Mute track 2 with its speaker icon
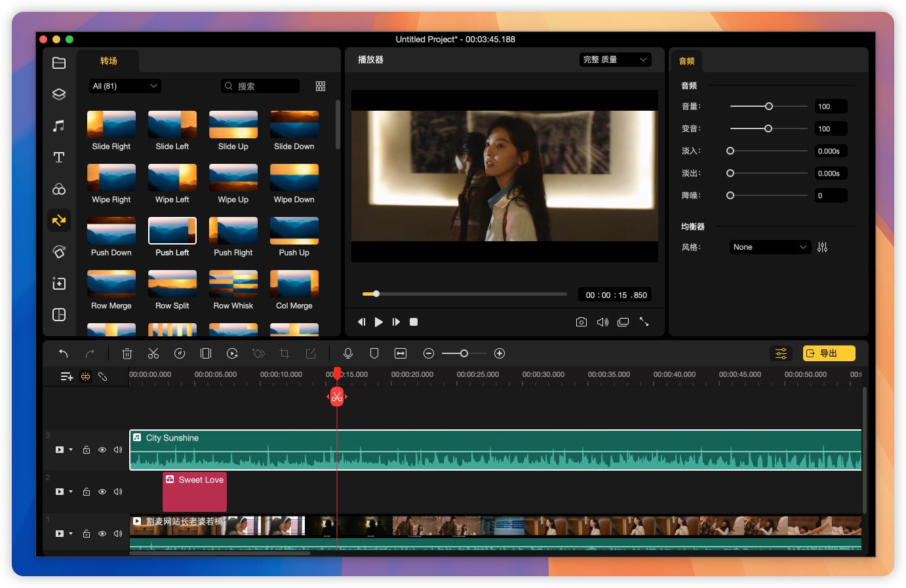The image size is (906, 588). point(118,492)
